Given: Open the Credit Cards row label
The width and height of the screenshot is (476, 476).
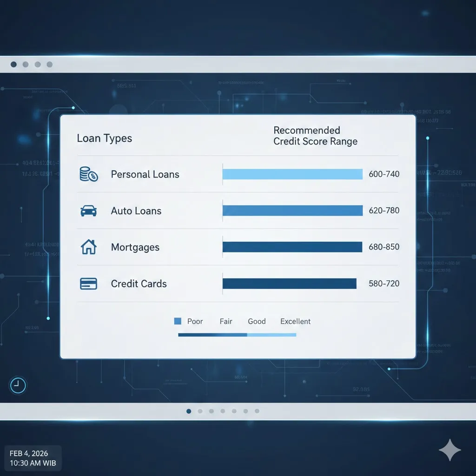Looking at the screenshot, I should (x=139, y=284).
